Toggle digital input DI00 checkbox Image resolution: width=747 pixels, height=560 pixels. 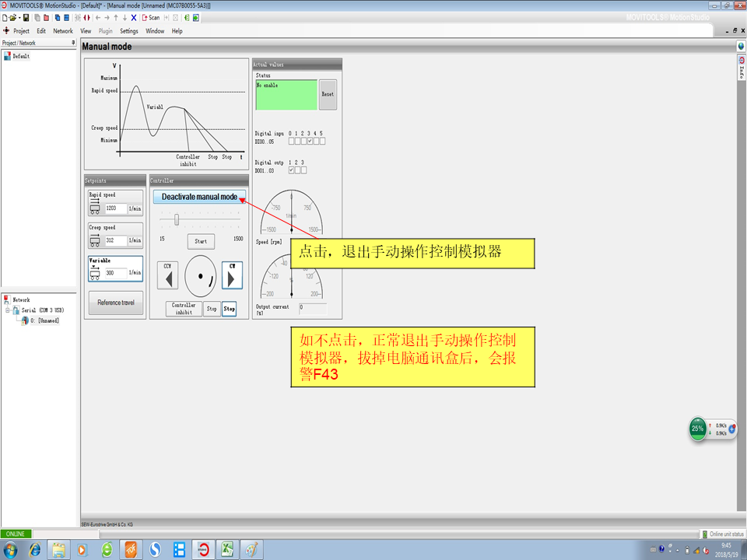coord(292,141)
